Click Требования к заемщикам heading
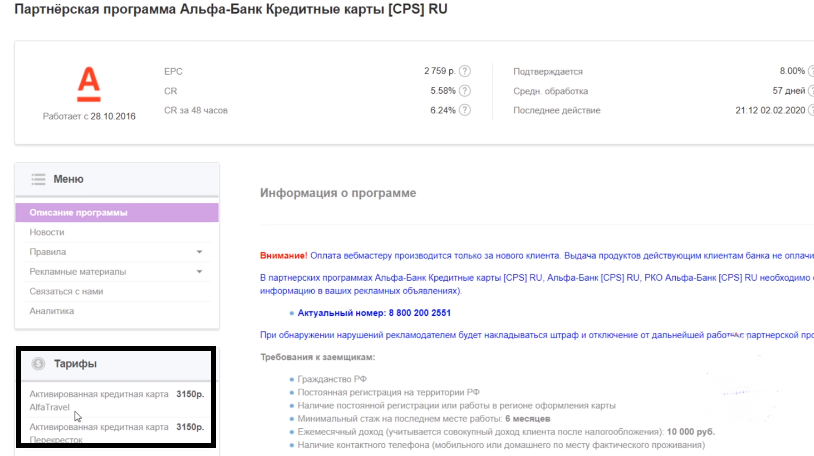The width and height of the screenshot is (814, 456). [317, 357]
